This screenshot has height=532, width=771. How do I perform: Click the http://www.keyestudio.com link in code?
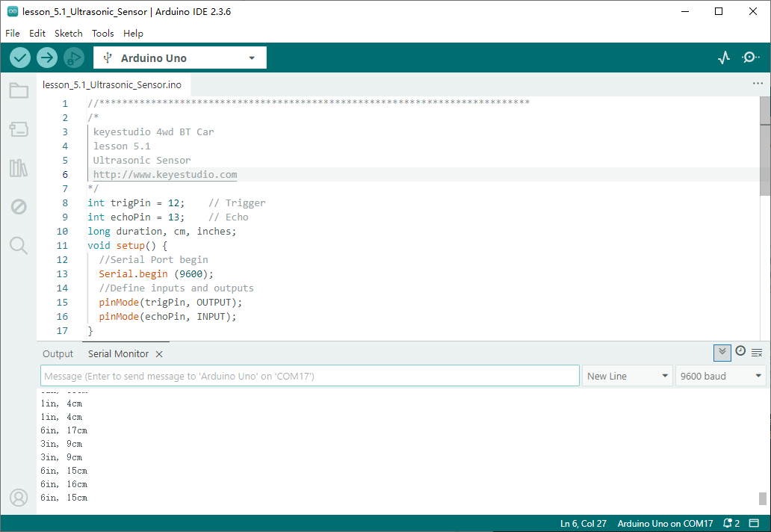point(164,175)
